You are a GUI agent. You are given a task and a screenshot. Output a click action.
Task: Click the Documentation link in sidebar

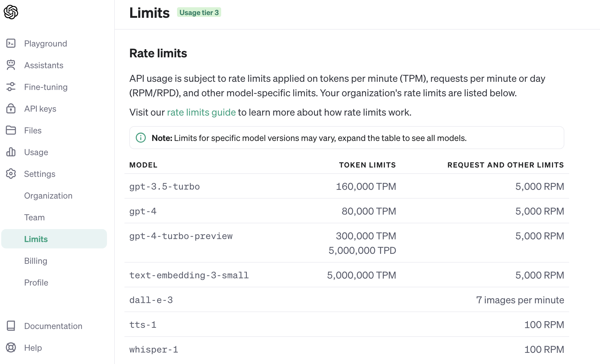point(53,326)
